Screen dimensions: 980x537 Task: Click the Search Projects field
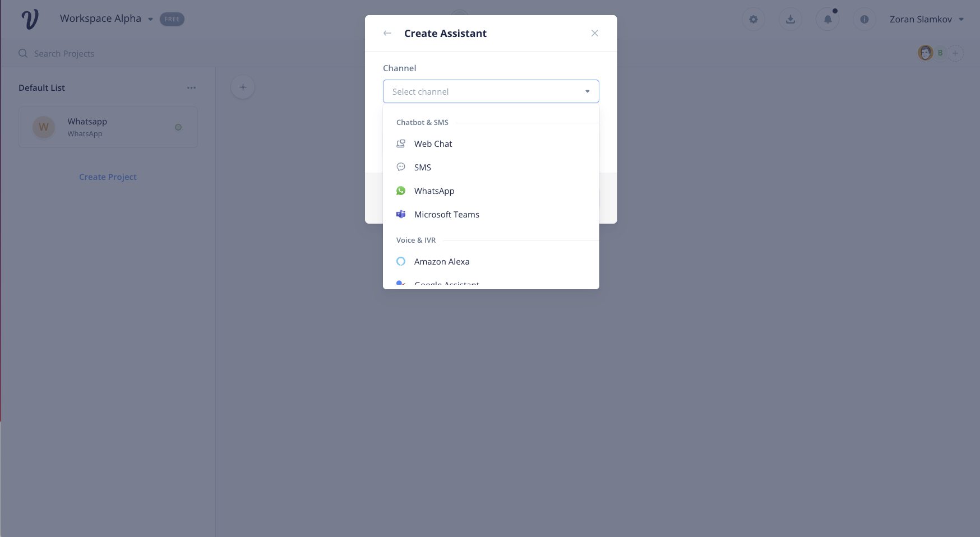(64, 54)
